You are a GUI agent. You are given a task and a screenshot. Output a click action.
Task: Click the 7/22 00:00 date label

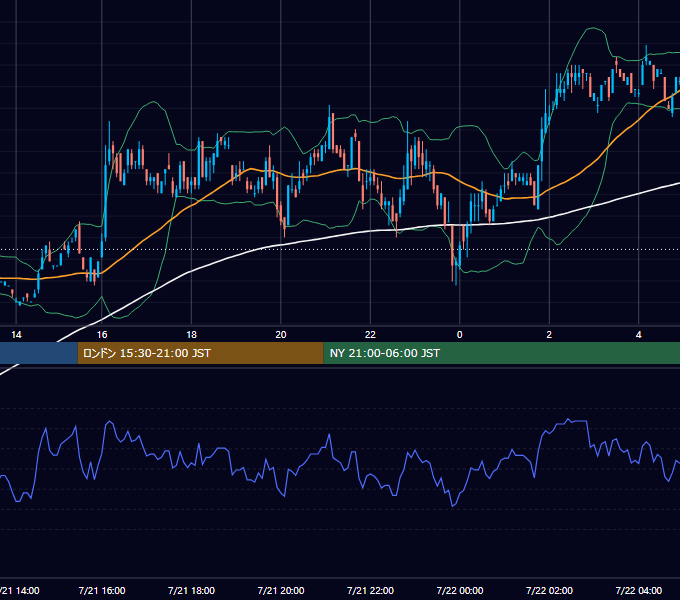click(460, 590)
